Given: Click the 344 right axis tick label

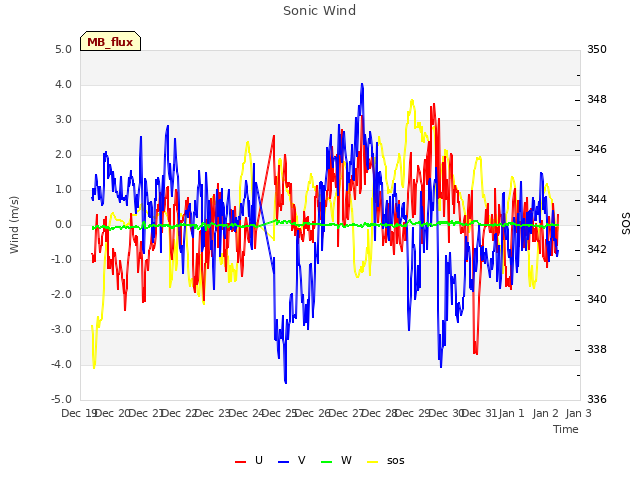Looking at the screenshot, I should tap(597, 200).
